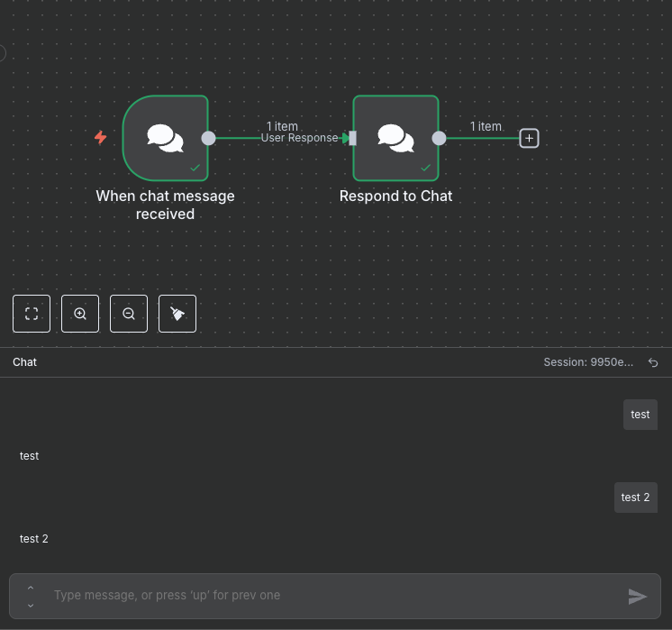Select the 'When chat message received' node
672x630 pixels.
click(166, 138)
